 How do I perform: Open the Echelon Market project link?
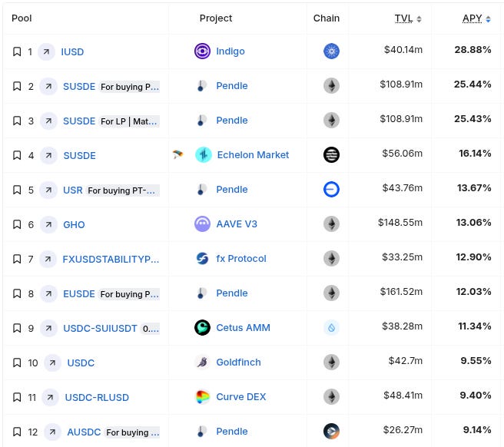(x=253, y=155)
